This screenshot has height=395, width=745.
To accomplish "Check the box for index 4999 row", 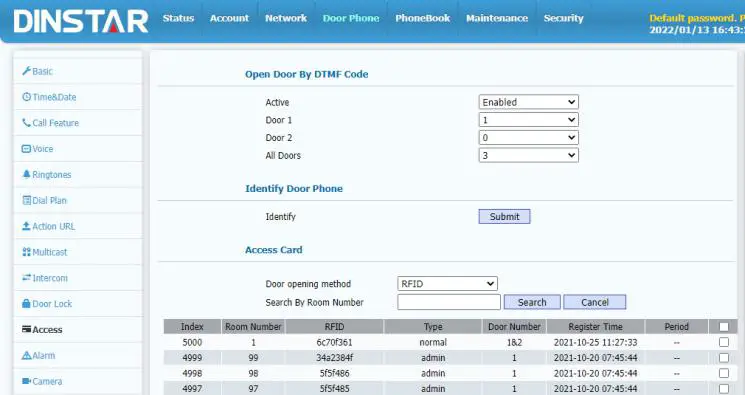I will tap(724, 357).
